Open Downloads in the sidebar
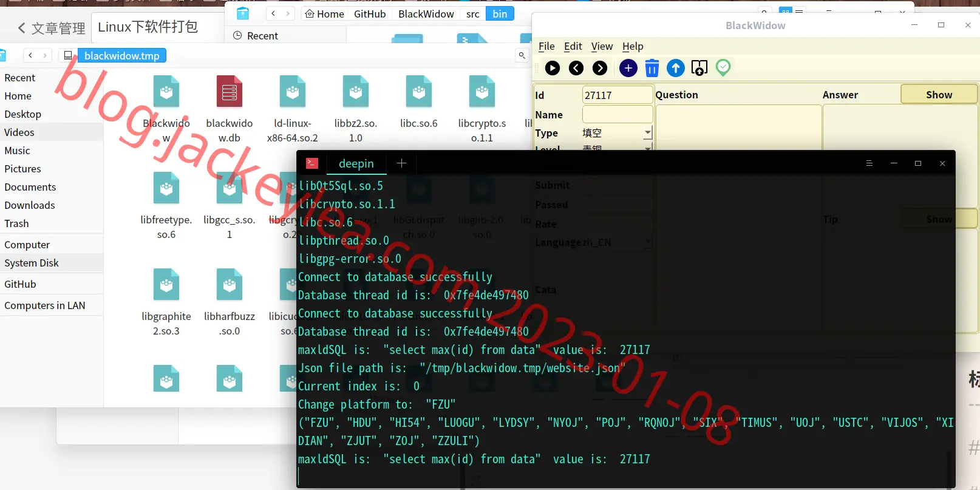This screenshot has height=490, width=980. 30,205
